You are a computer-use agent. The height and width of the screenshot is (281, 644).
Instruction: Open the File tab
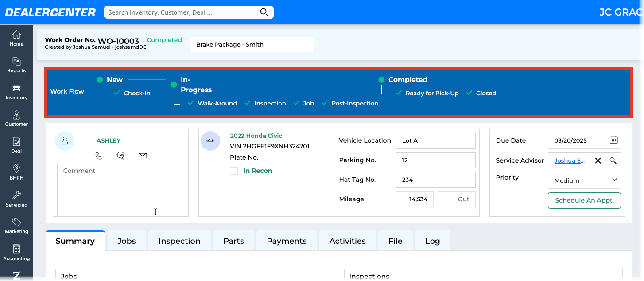(x=396, y=241)
